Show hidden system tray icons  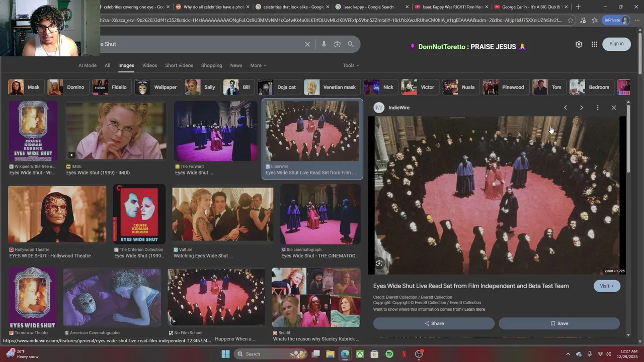(x=568, y=354)
